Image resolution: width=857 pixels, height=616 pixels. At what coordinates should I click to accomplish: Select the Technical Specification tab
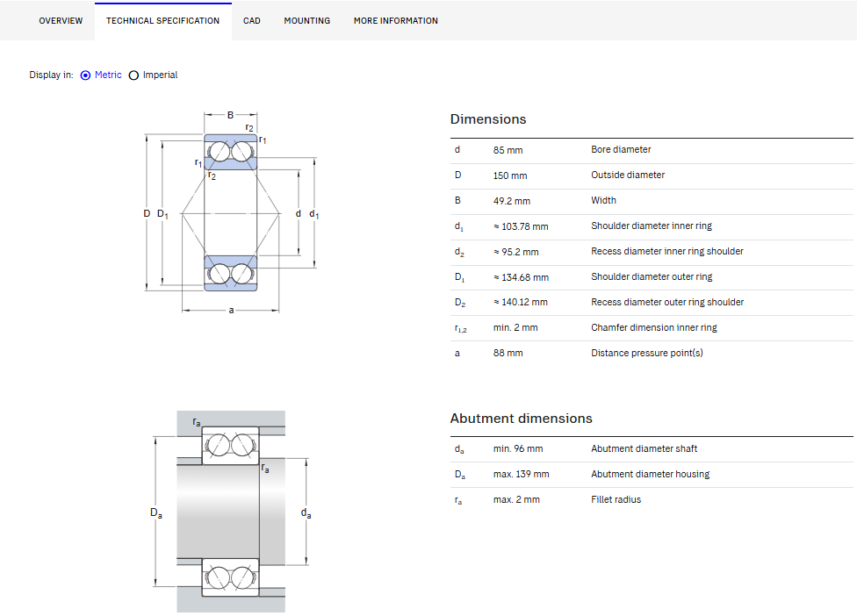(x=162, y=21)
